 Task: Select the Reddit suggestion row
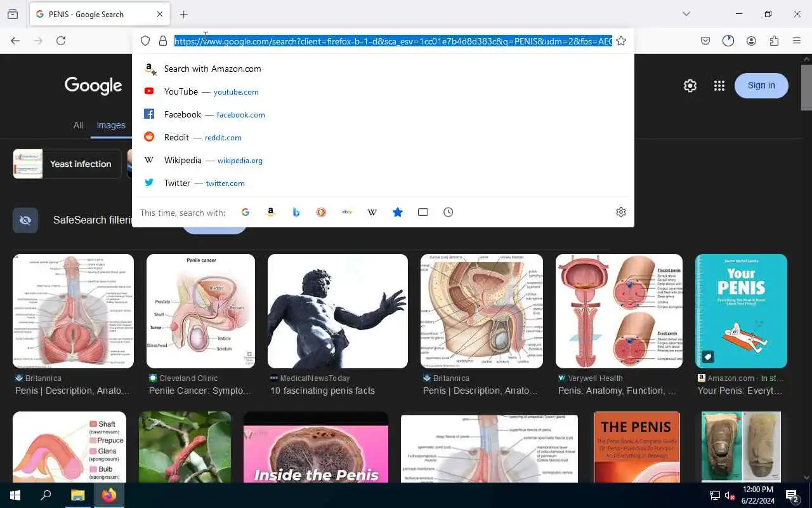click(x=383, y=137)
